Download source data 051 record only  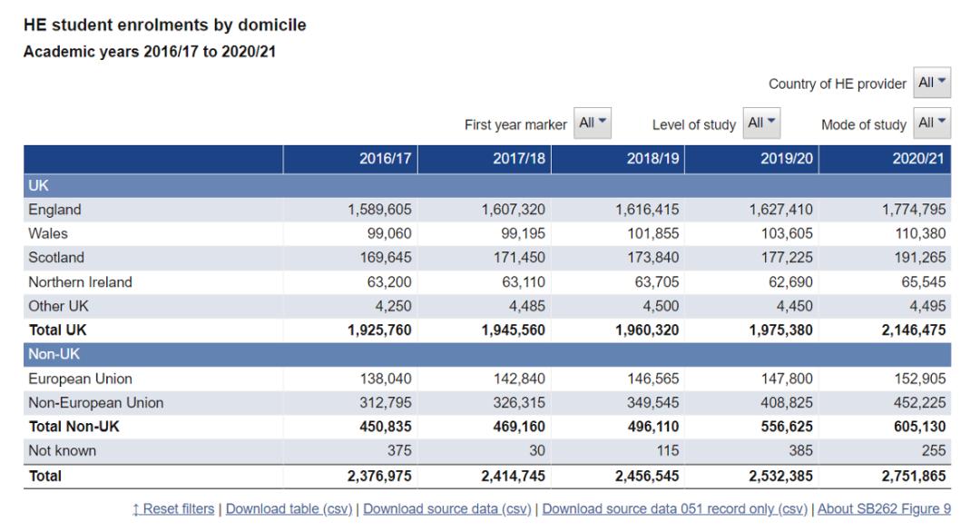pos(677,509)
